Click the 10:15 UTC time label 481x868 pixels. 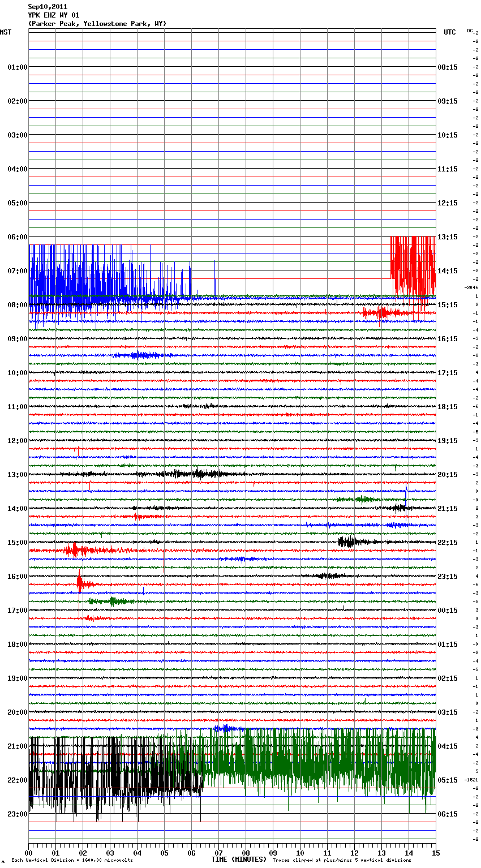[x=448, y=135]
